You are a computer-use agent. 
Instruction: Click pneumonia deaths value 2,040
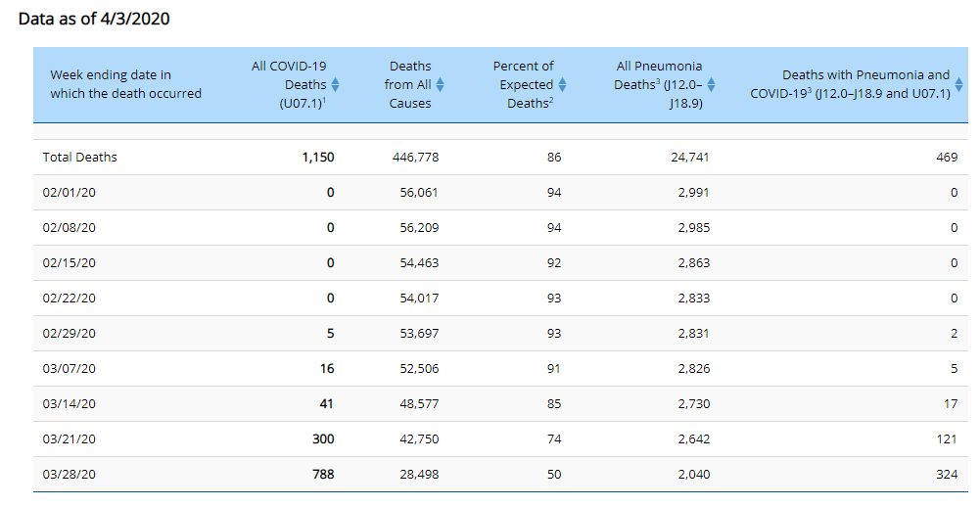click(x=694, y=474)
